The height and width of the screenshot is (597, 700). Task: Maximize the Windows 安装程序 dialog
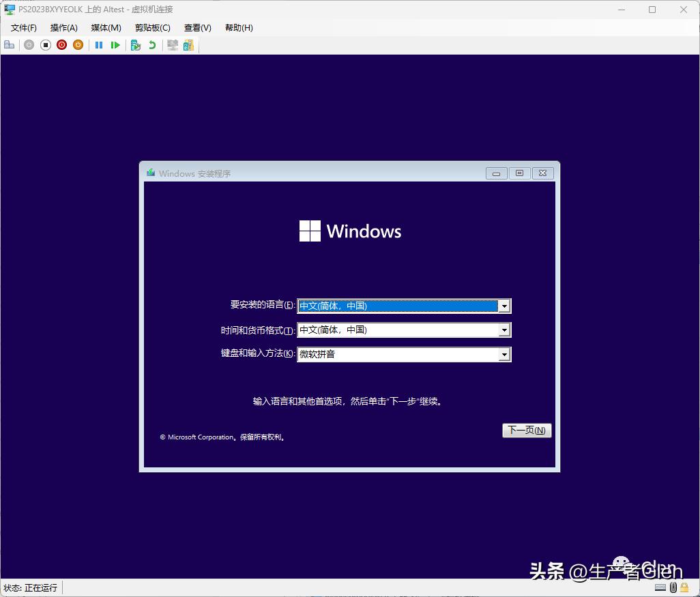point(520,173)
